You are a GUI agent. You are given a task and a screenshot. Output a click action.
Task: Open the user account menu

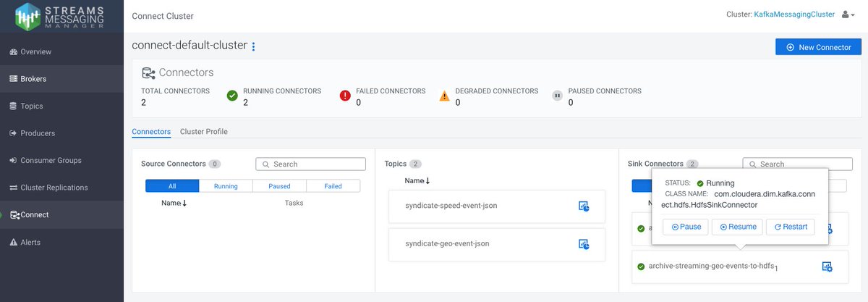848,14
